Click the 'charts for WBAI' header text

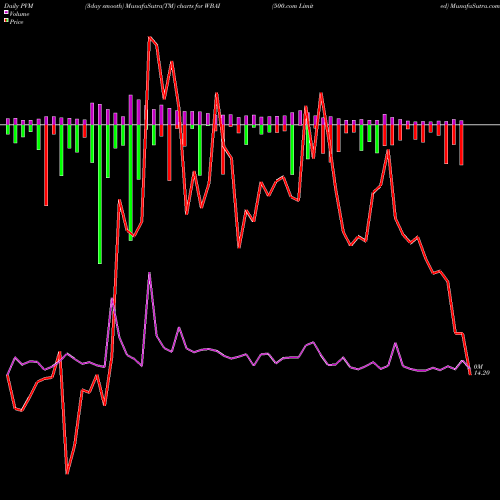click(199, 6)
